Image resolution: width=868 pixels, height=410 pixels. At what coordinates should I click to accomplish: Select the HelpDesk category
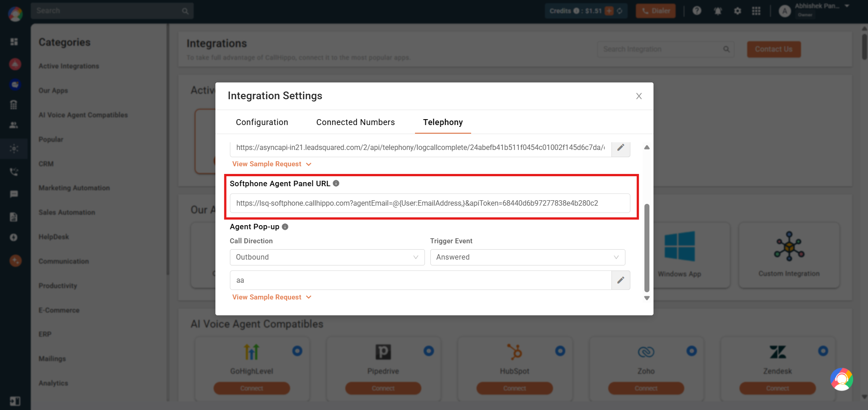pos(54,237)
